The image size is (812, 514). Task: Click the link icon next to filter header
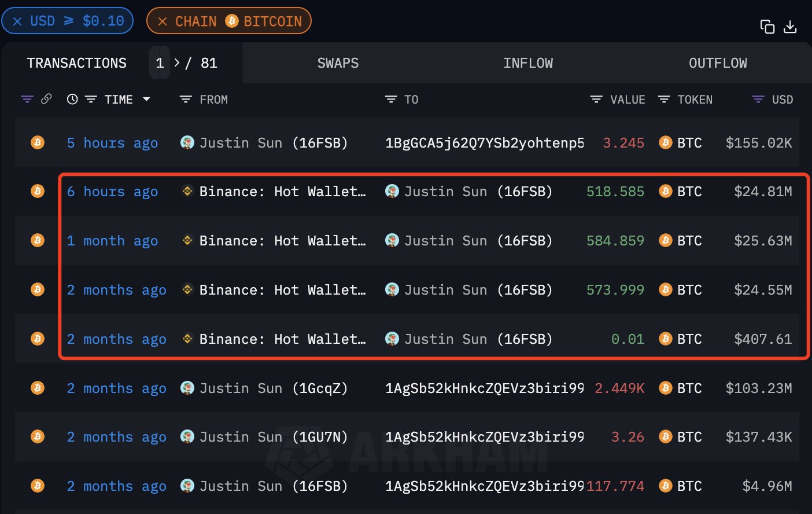click(x=46, y=99)
